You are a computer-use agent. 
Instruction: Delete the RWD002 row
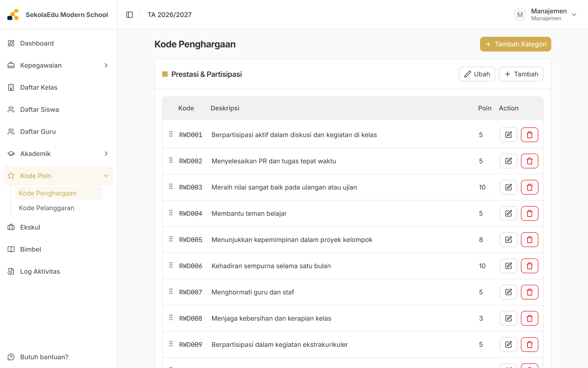coord(529,161)
